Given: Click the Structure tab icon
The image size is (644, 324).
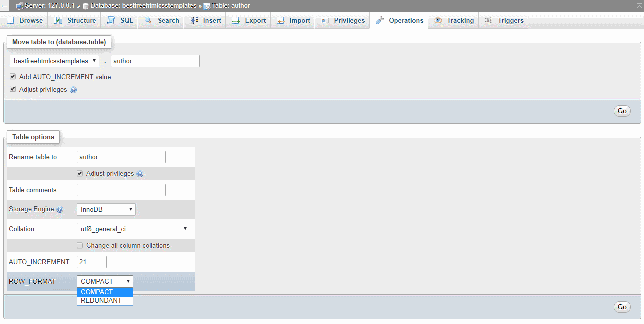Looking at the screenshot, I should pyautogui.click(x=58, y=20).
